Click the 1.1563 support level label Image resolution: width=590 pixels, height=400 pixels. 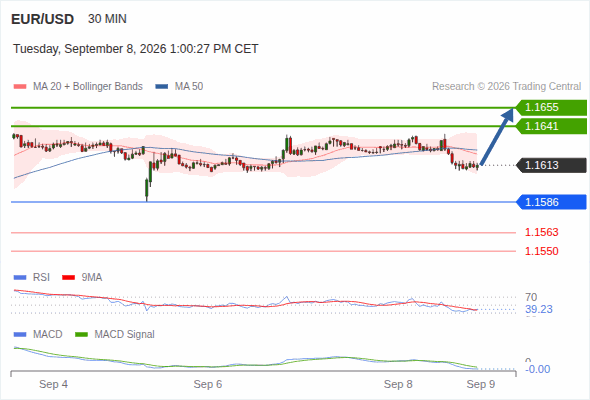[x=541, y=233]
